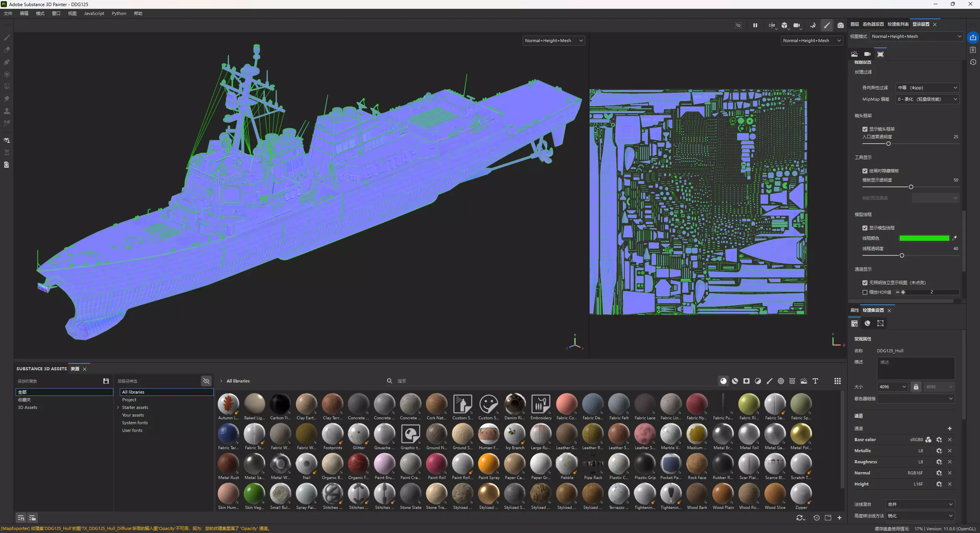Expand Starter assets tree item

(x=118, y=407)
